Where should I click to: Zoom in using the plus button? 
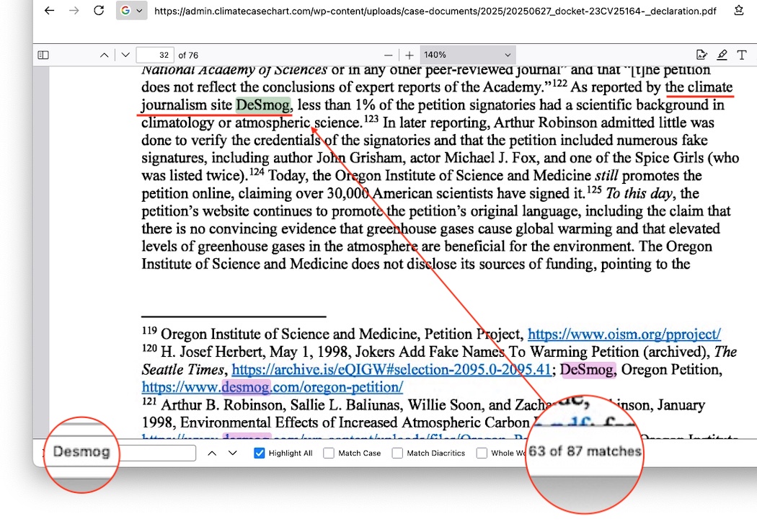tap(410, 55)
